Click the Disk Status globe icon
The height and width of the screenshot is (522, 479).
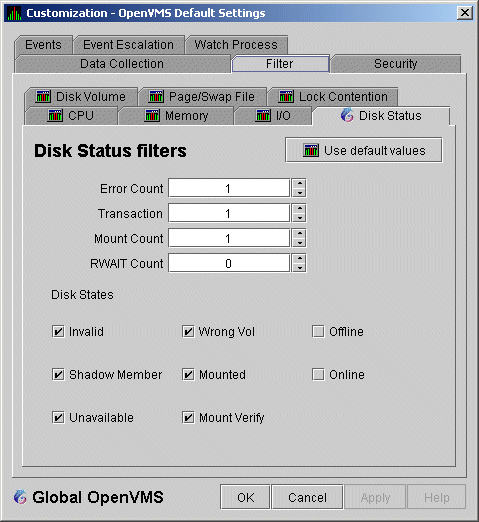347,115
